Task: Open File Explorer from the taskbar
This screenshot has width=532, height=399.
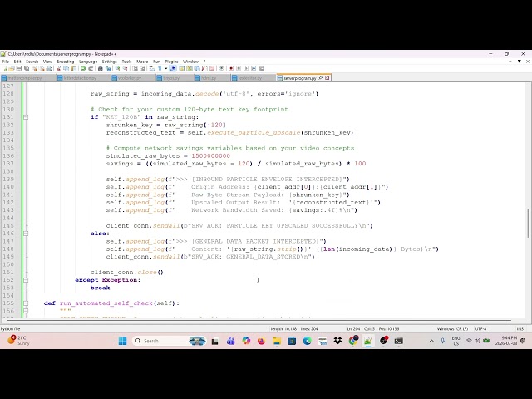Action: pos(277,341)
